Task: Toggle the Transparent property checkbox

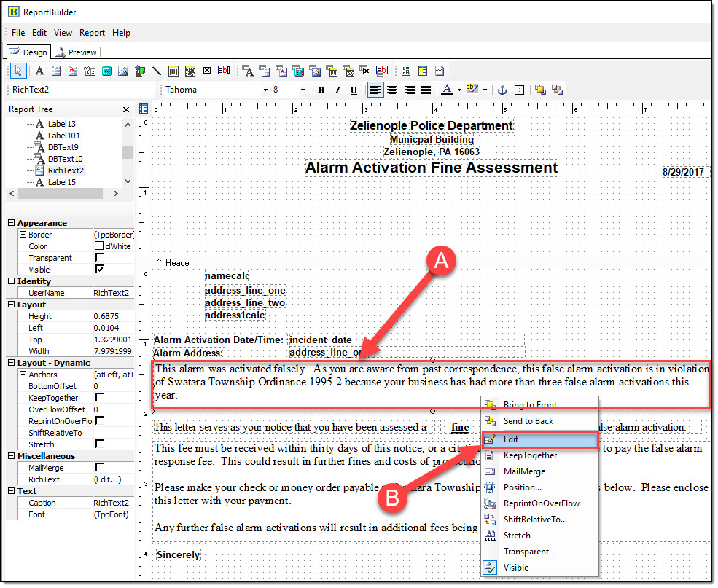Action: coord(100,258)
